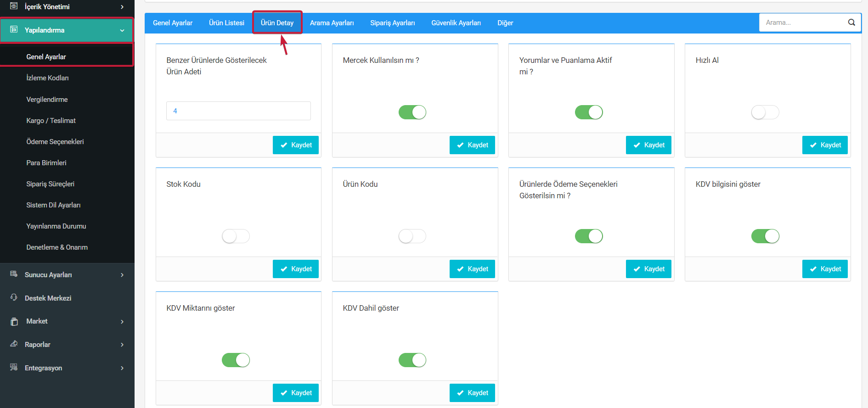Click the Yapılandırma sidebar icon
This screenshot has height=408, width=868.
point(14,29)
